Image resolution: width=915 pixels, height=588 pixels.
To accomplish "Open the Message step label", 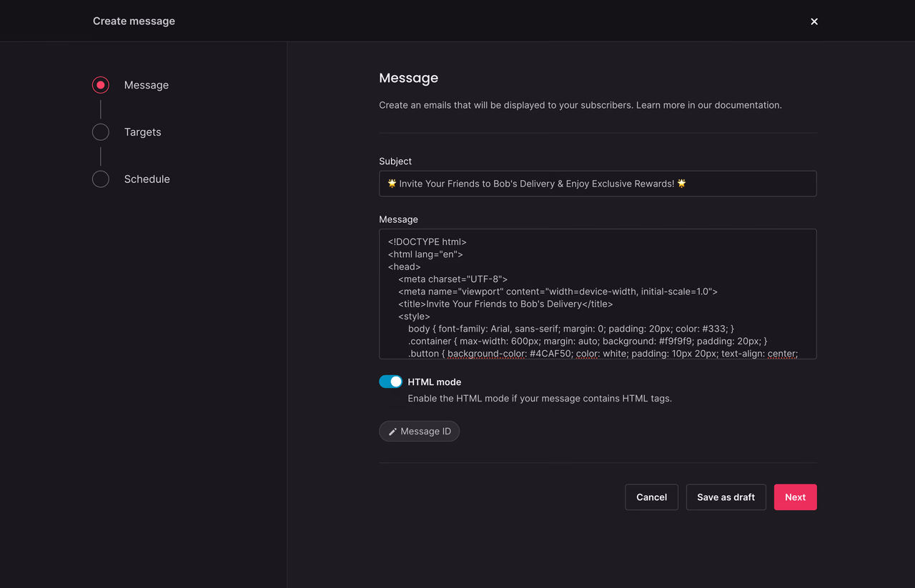I will pos(147,85).
